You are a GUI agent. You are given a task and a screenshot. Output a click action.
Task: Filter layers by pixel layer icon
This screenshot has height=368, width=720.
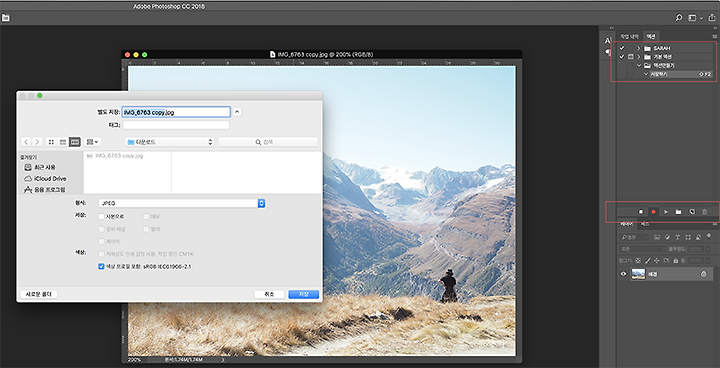pos(657,237)
